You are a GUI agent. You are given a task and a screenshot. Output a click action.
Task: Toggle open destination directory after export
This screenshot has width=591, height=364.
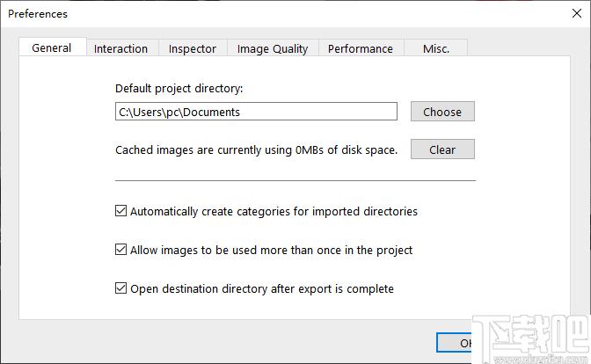point(121,288)
